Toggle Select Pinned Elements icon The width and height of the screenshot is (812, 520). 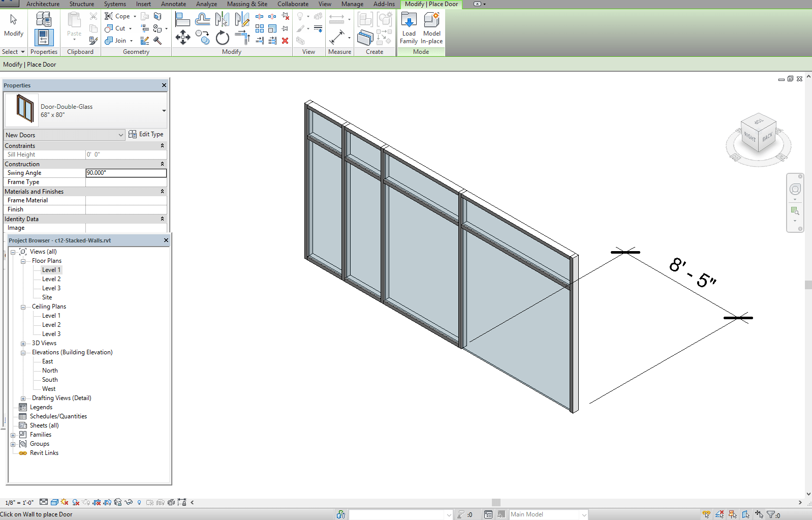pyautogui.click(x=733, y=514)
